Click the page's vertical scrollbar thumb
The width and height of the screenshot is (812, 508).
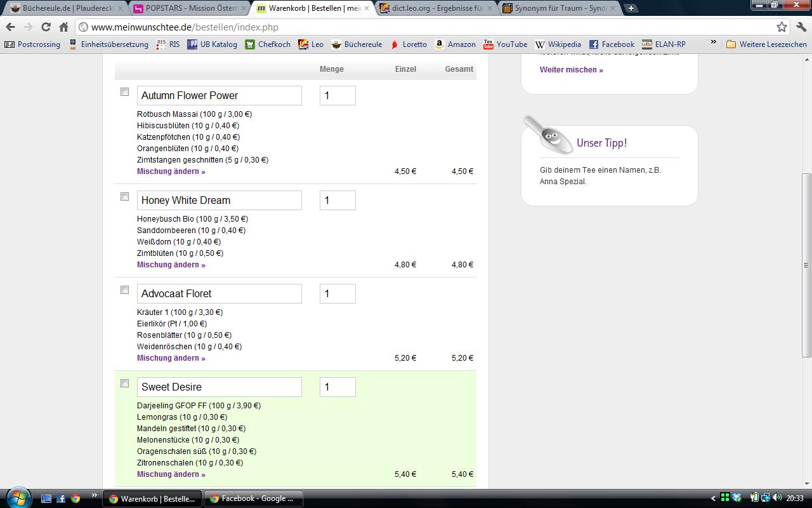[806, 265]
